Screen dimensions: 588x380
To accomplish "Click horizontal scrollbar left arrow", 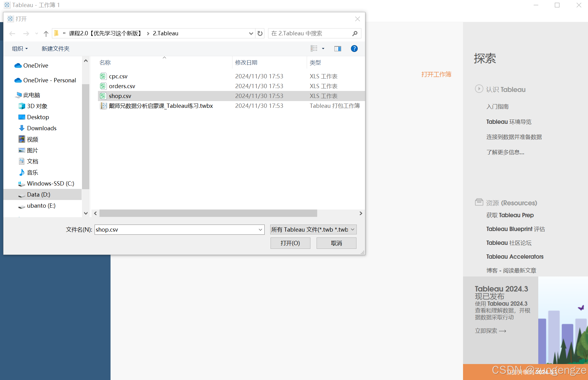I will click(x=95, y=213).
